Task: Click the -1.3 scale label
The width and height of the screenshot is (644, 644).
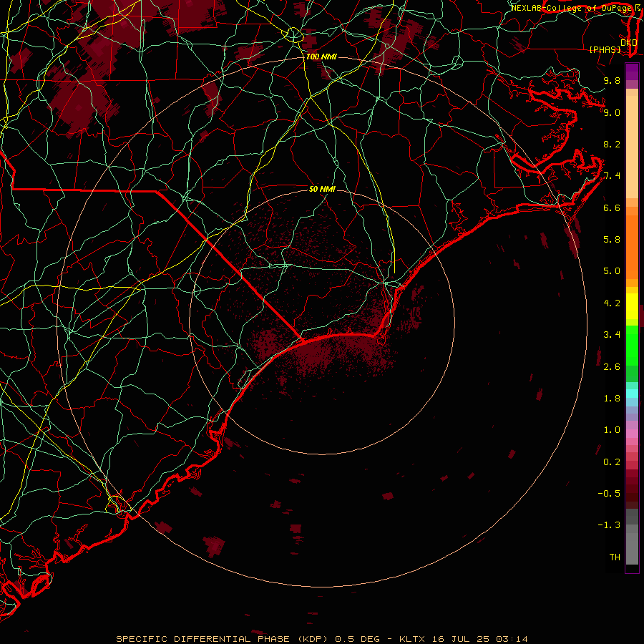Action: click(609, 525)
